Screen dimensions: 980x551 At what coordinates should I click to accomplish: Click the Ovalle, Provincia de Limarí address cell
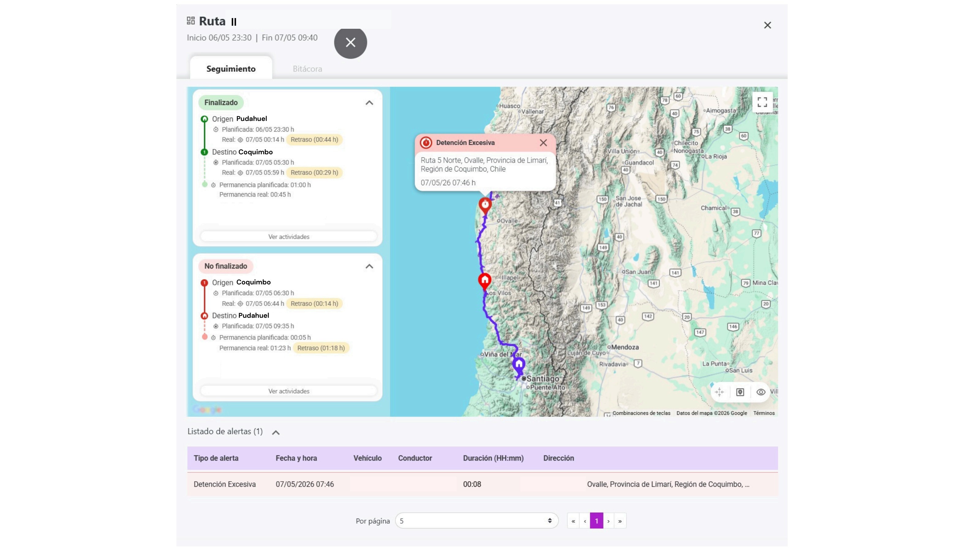coord(668,484)
